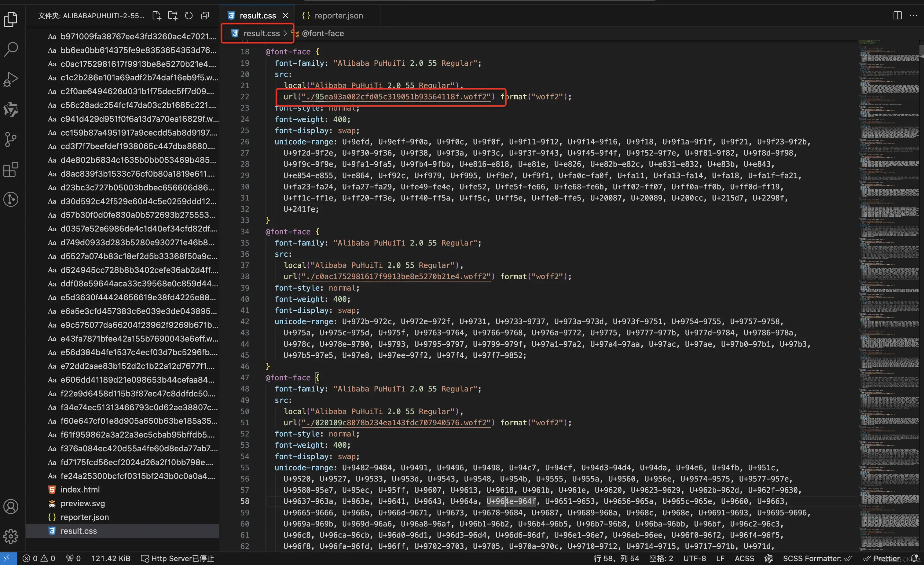The width and height of the screenshot is (924, 565).
Task: Toggle Http Server status bar item
Action: (178, 558)
